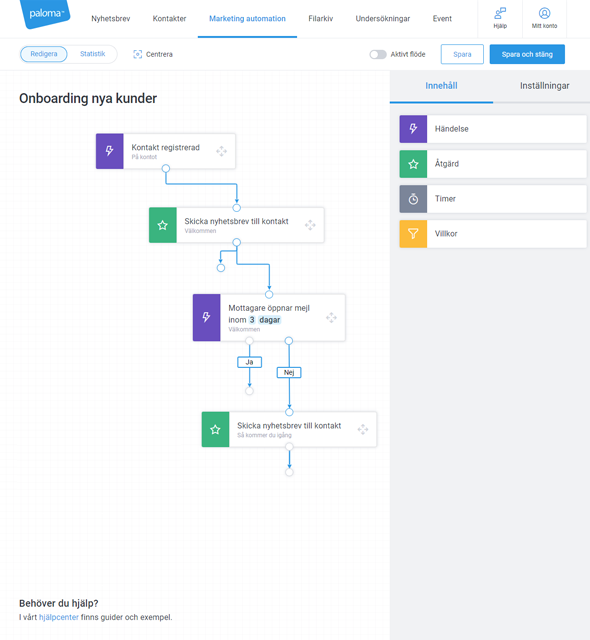
Task: Select the Redigera mode pill
Action: pos(44,54)
